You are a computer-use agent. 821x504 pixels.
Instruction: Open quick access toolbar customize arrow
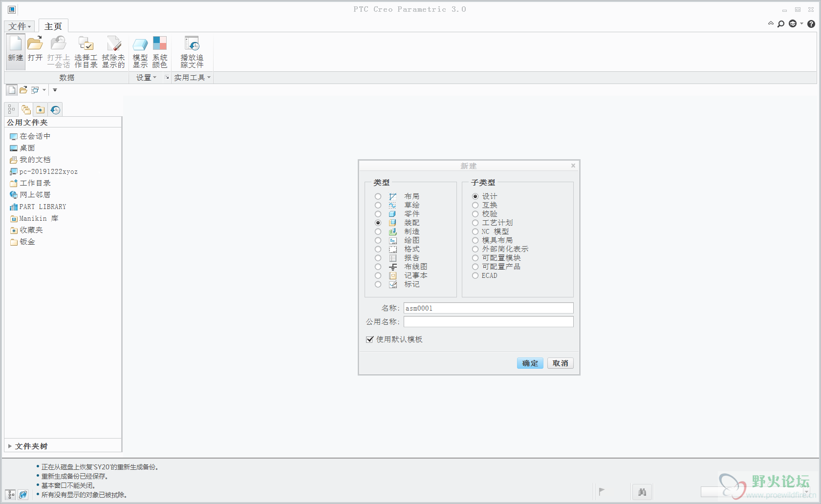point(55,90)
